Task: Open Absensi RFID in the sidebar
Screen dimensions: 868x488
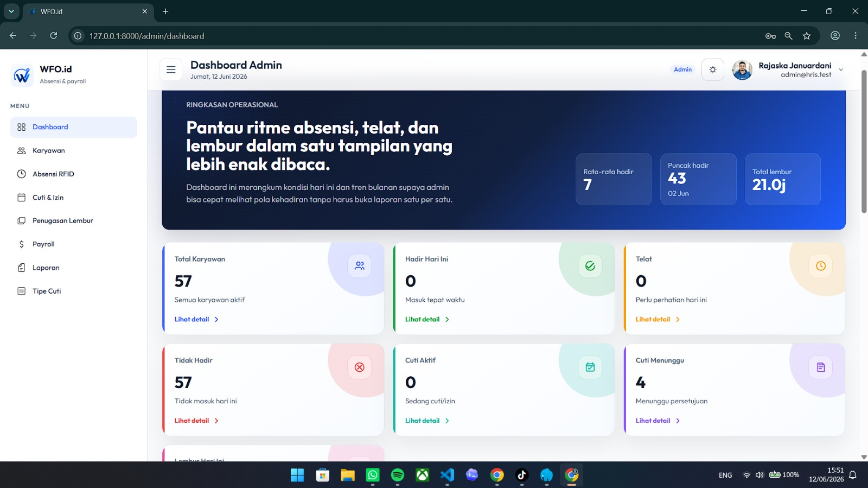Action: click(x=74, y=174)
